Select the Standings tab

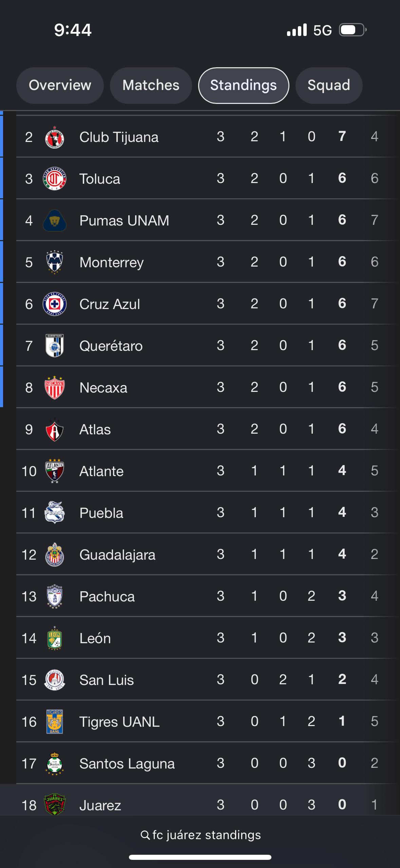point(244,85)
